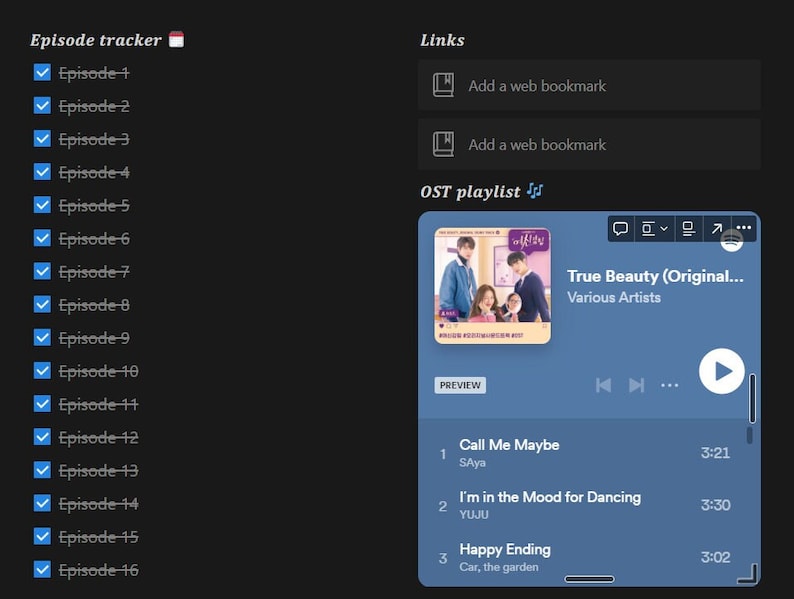
Task: Uncheck the Episode 2 checkbox
Action: pyautogui.click(x=42, y=106)
